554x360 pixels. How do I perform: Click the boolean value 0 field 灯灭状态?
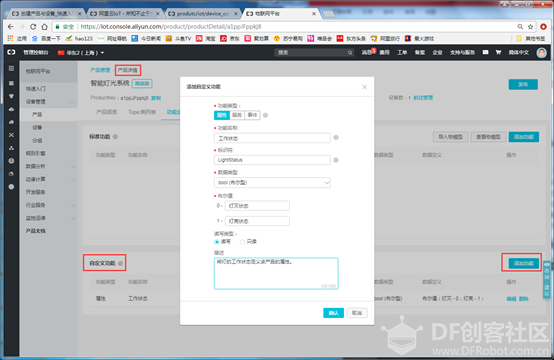257,206
